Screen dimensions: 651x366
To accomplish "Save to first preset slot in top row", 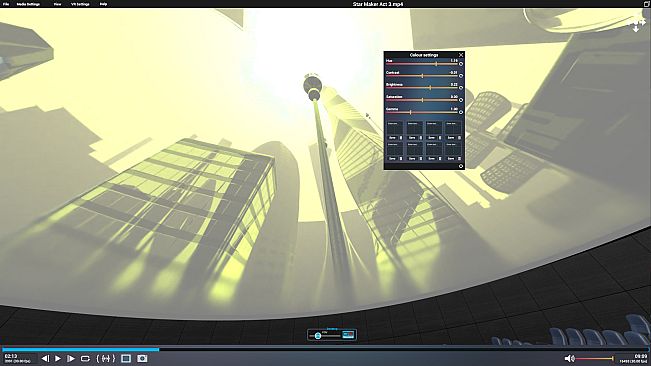I will point(392,138).
